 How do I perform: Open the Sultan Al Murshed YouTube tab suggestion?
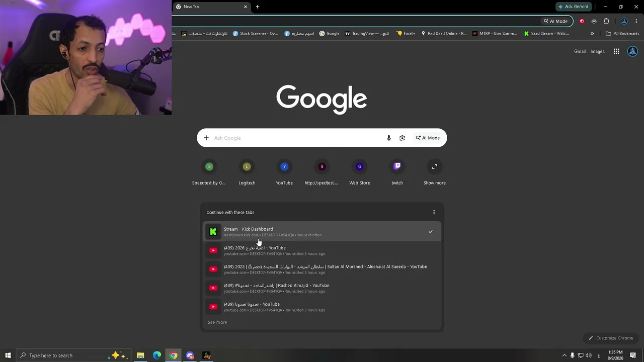322,269
